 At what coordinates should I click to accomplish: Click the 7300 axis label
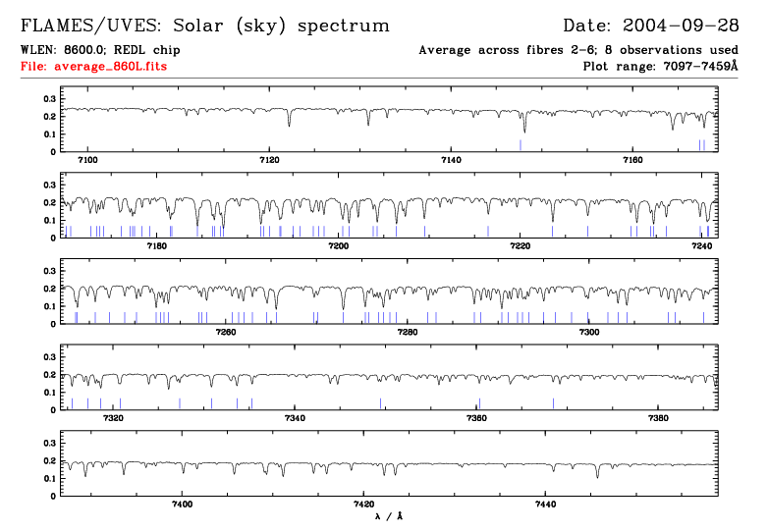pos(589,333)
